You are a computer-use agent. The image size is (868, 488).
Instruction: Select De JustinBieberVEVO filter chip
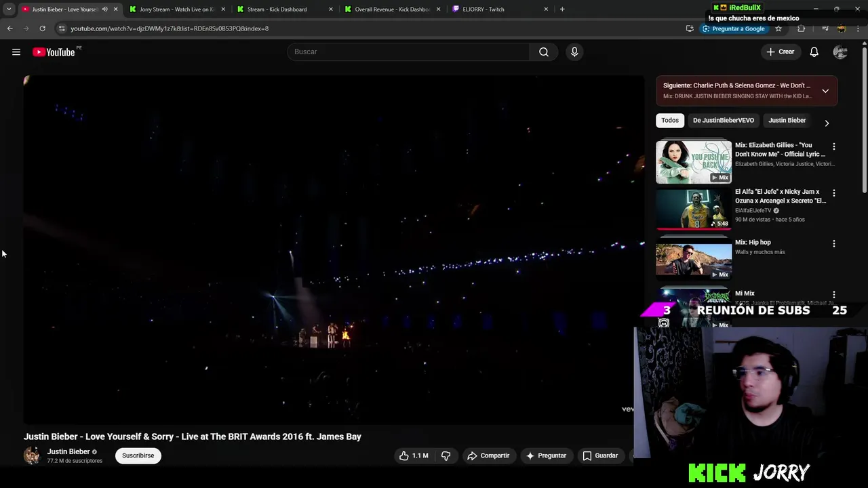[x=724, y=121]
